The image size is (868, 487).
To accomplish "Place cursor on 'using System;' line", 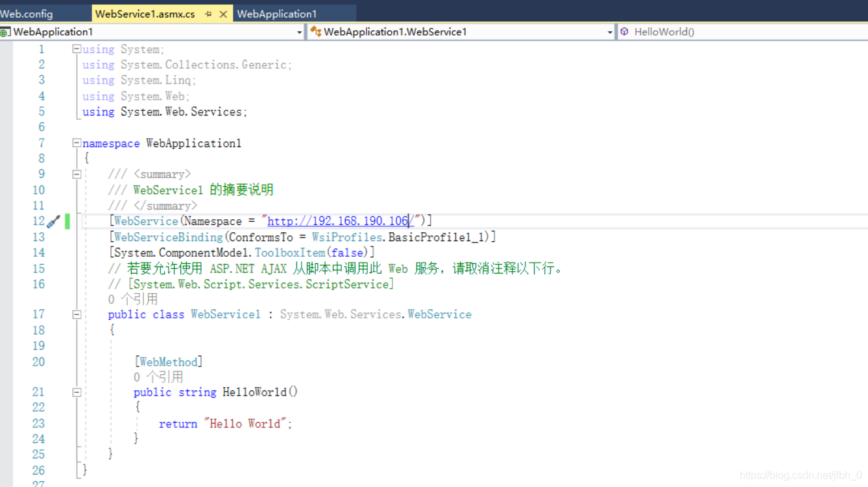I will (123, 49).
